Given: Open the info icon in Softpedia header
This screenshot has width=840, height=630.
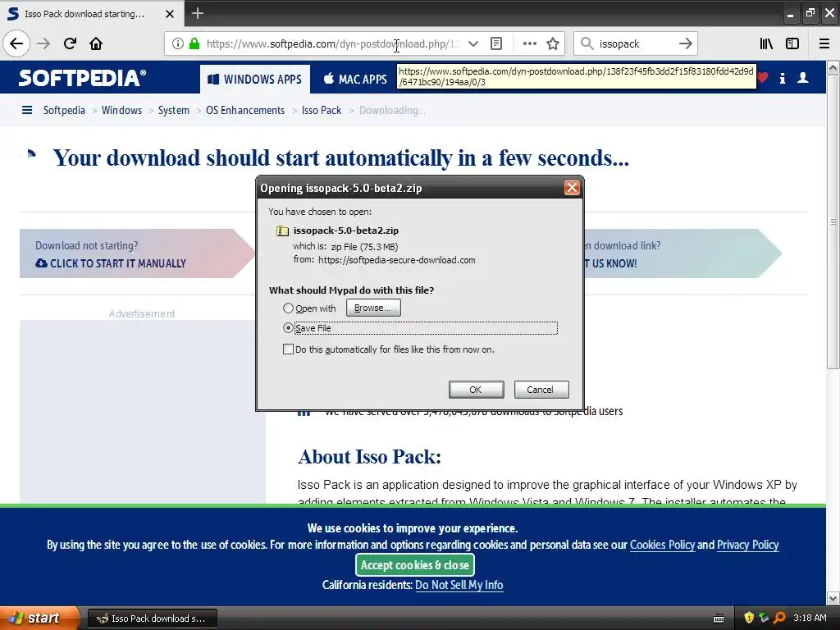Looking at the screenshot, I should point(782,78).
